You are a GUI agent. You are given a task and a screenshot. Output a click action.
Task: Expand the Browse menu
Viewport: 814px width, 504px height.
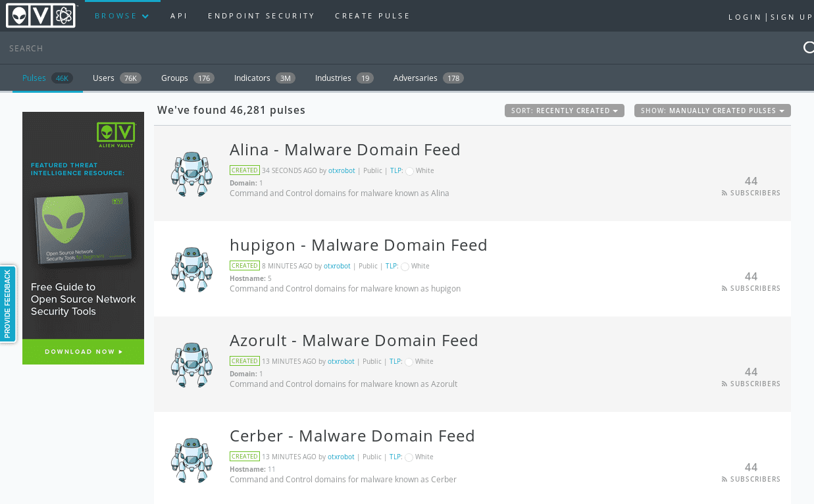[122, 16]
